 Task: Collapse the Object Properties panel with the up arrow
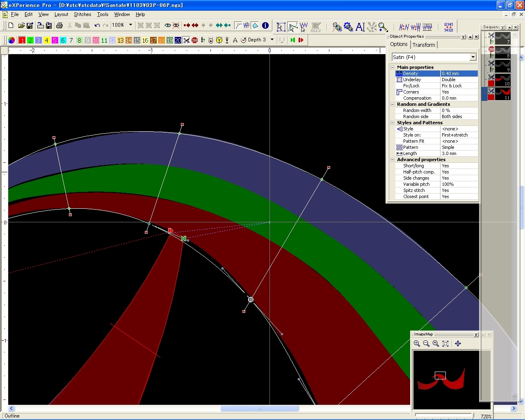pyautogui.click(x=470, y=37)
